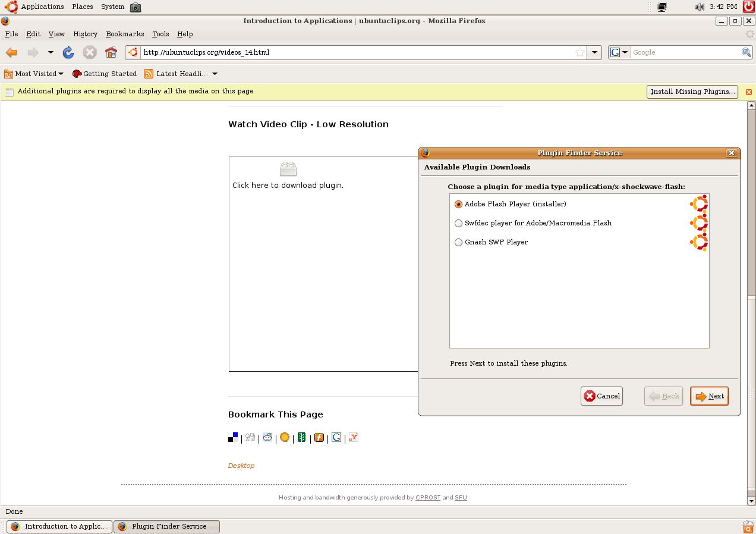Share page via the Reddit alien icon

point(267,437)
